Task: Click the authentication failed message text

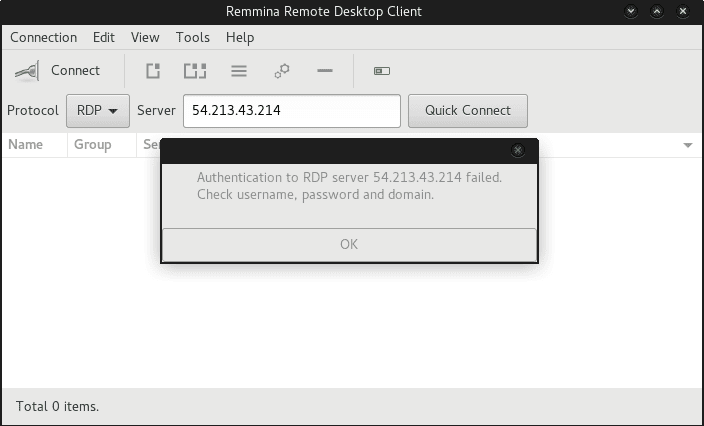Action: [349, 186]
